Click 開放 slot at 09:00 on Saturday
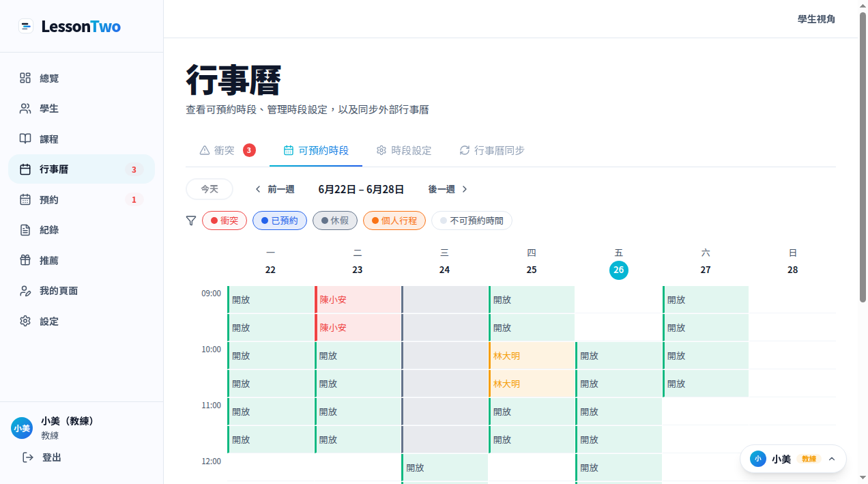 (x=706, y=300)
